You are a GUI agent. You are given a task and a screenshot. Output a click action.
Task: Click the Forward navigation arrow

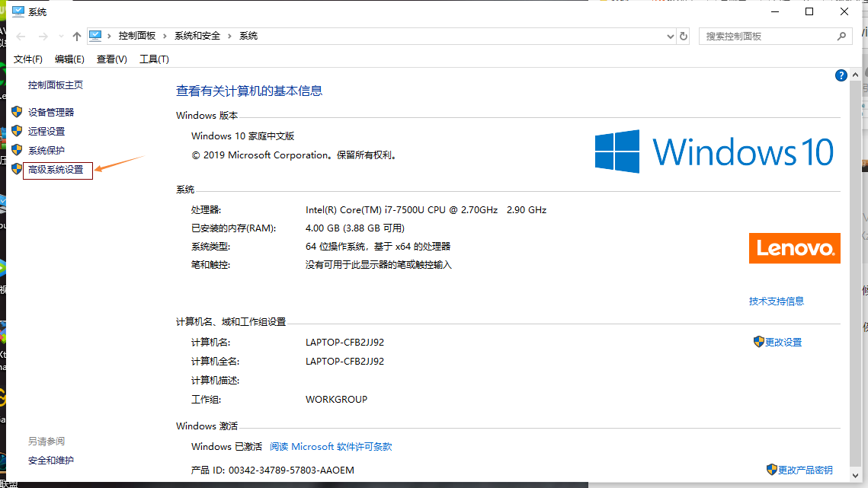tap(43, 37)
